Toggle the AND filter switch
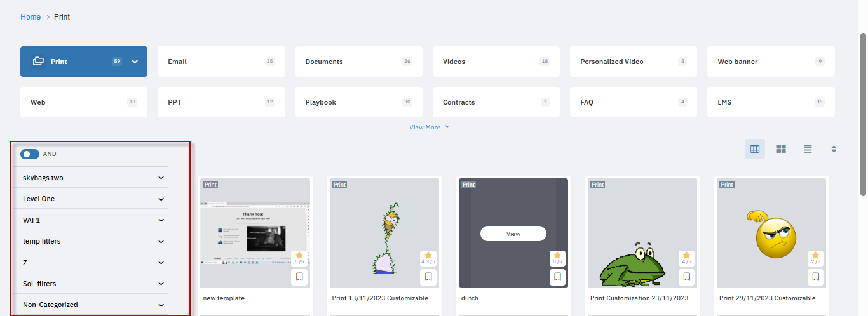 click(x=30, y=154)
